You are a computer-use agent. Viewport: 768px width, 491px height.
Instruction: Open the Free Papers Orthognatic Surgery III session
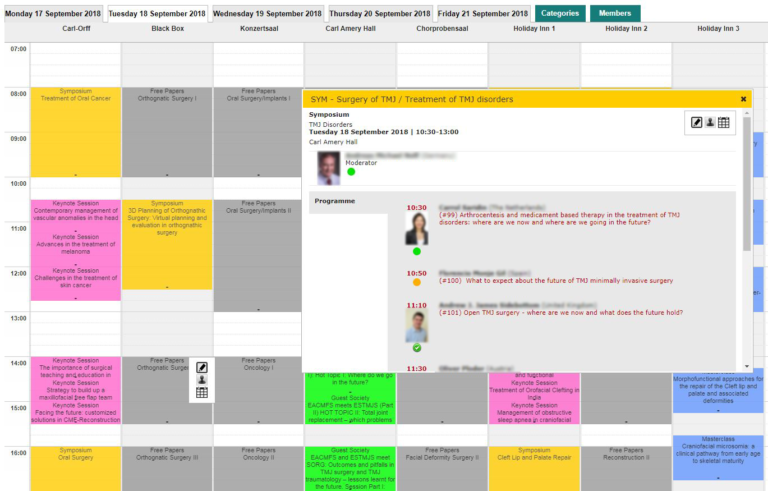click(167, 468)
